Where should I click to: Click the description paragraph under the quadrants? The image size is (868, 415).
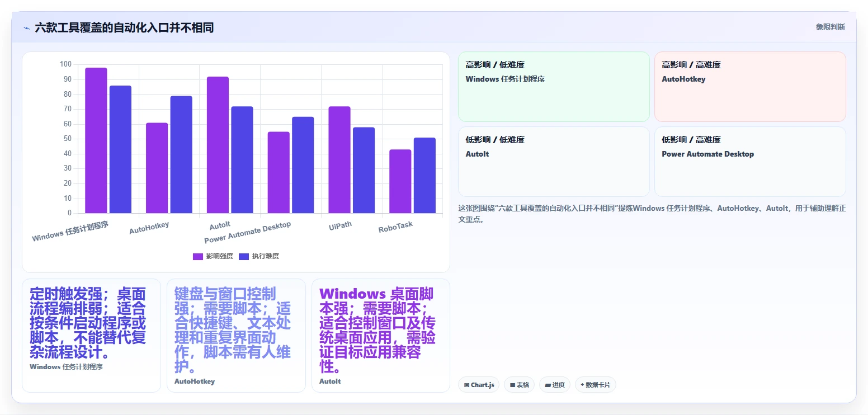652,214
